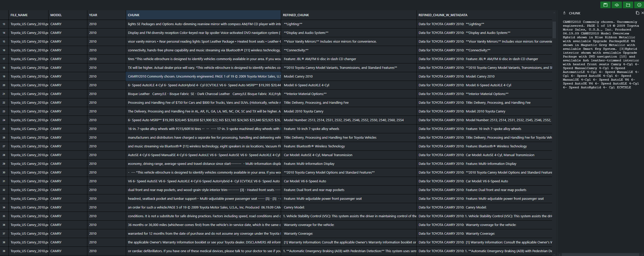Click chunk cell starting 'economy, driving range, average-speed'

pyautogui.click(x=203, y=164)
